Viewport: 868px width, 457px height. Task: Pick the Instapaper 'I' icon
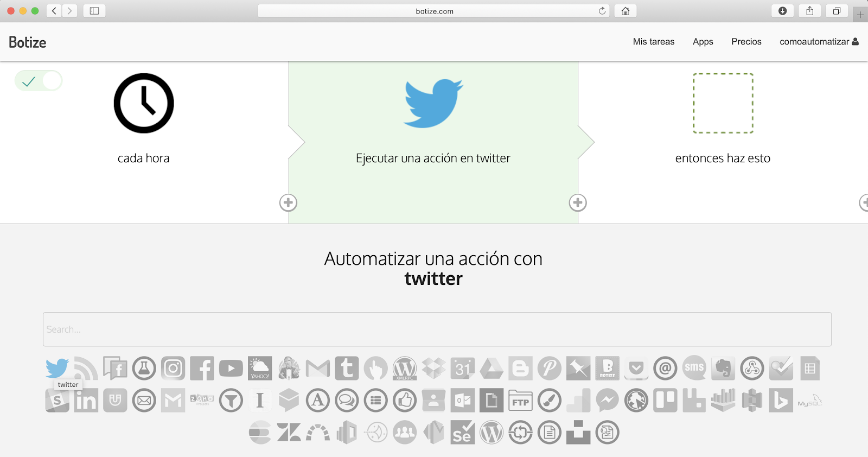pos(260,401)
